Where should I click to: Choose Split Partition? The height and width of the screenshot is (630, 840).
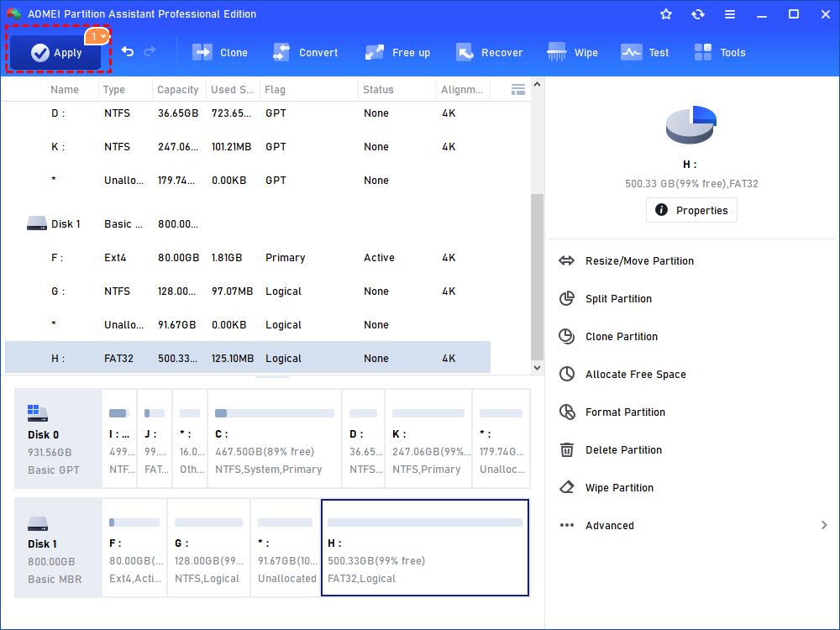coord(618,299)
